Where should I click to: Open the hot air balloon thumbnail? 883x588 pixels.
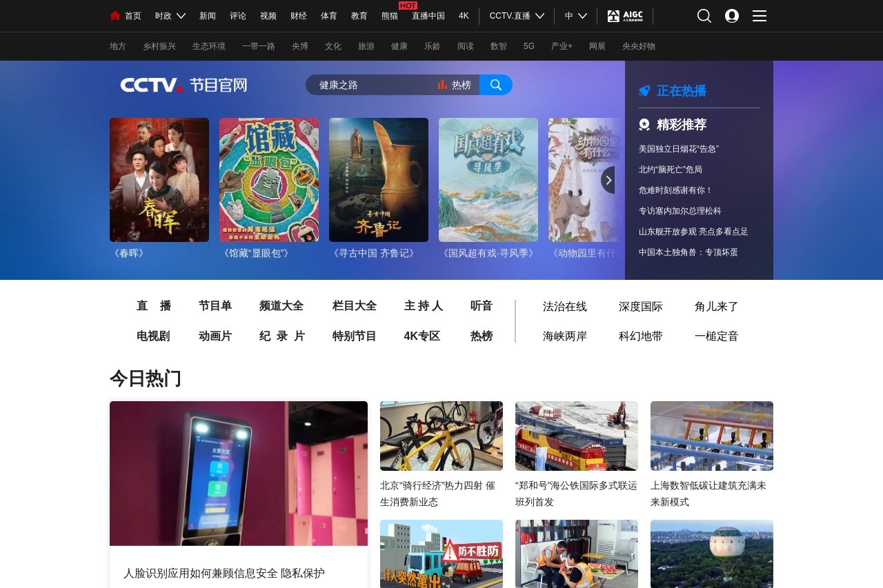pos(712,554)
